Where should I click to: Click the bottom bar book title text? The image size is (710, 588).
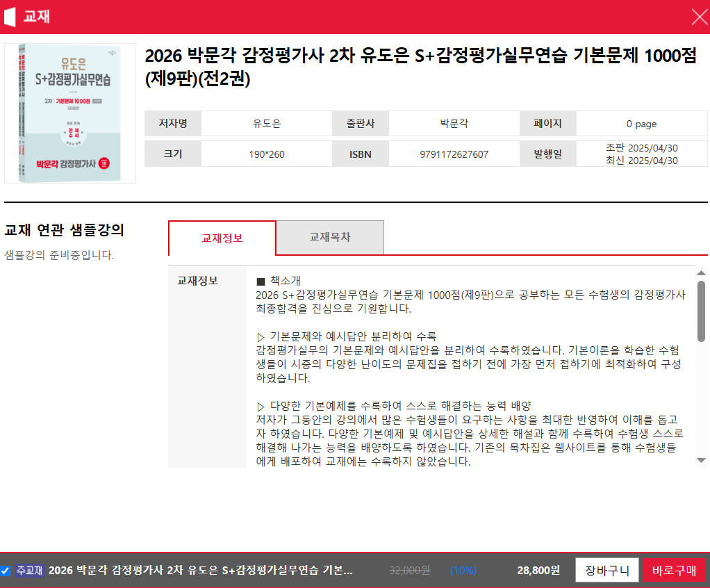200,570
